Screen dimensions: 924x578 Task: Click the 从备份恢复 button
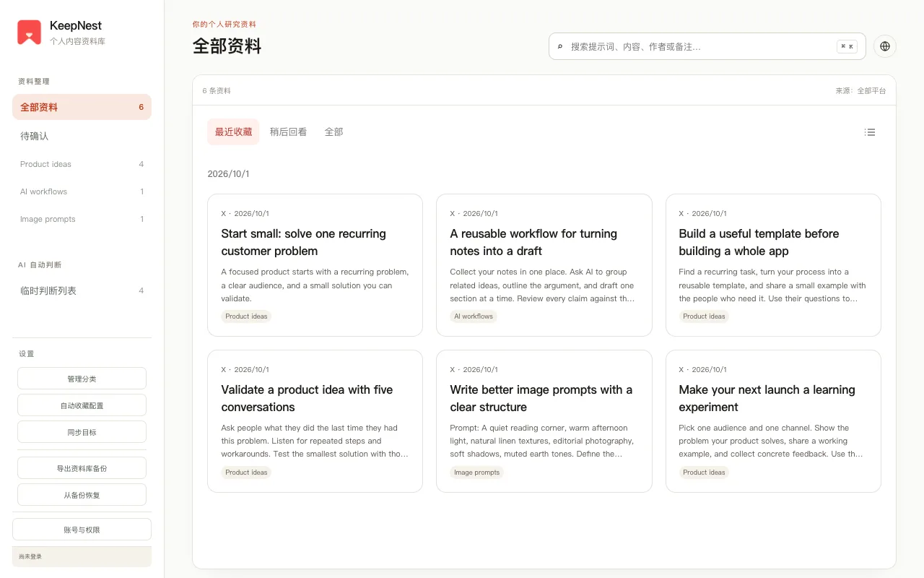pos(82,495)
